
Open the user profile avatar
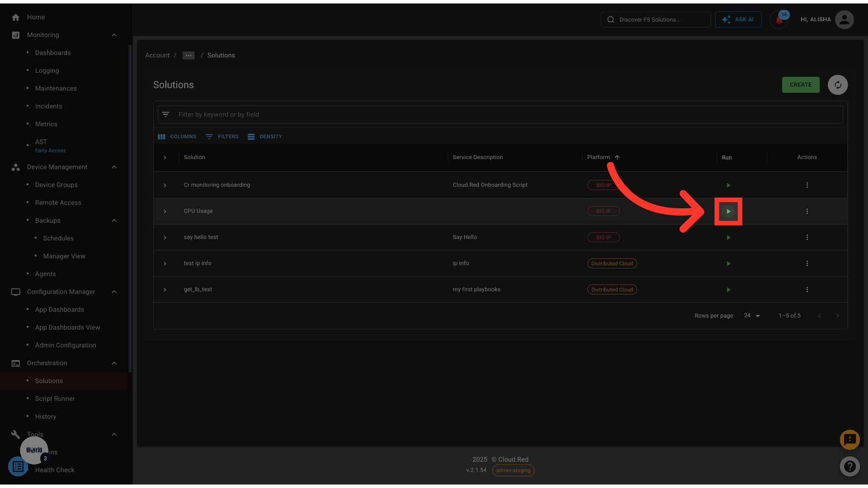point(844,20)
